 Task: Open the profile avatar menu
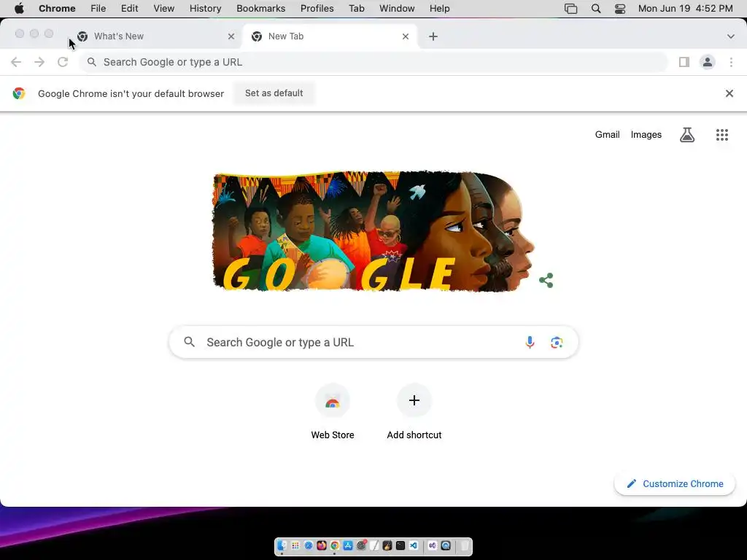click(708, 62)
